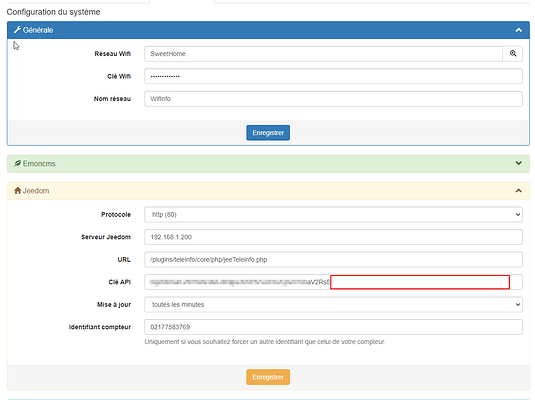535x400 pixels.
Task: Collapse the Générale panel with its chevron
Action: tap(518, 30)
